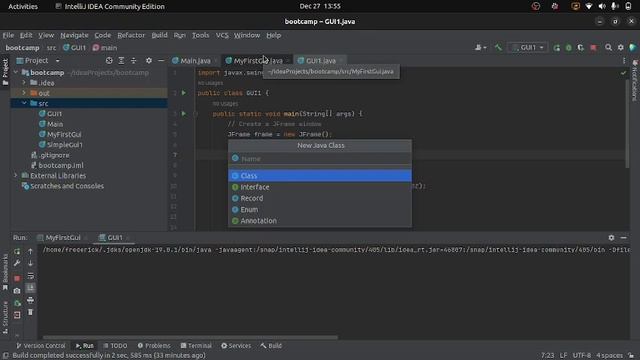Select Interface in New Java Class popup
Viewport: 640px width, 360px height.
320,187
